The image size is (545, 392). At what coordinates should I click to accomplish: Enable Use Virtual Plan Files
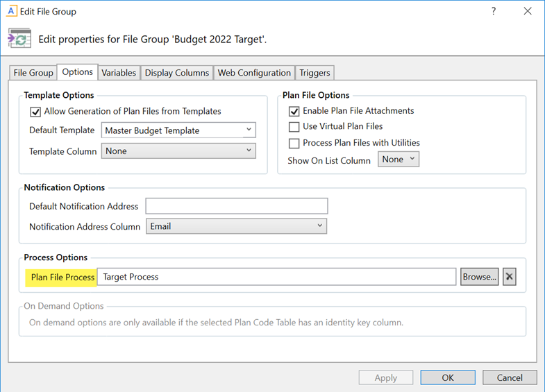tap(294, 127)
